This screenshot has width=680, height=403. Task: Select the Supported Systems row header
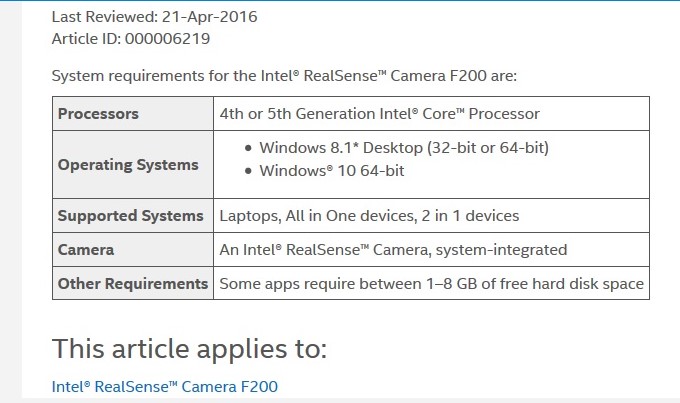(130, 216)
